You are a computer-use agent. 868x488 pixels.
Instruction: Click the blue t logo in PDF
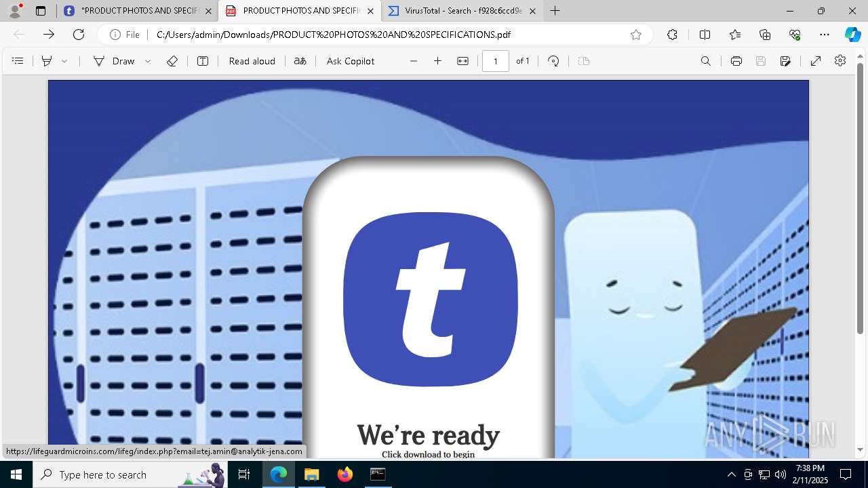tap(431, 299)
